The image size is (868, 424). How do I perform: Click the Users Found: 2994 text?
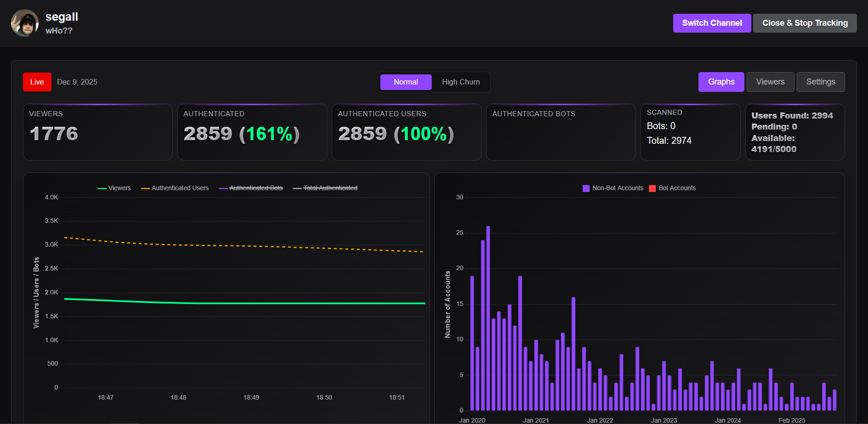click(x=792, y=116)
